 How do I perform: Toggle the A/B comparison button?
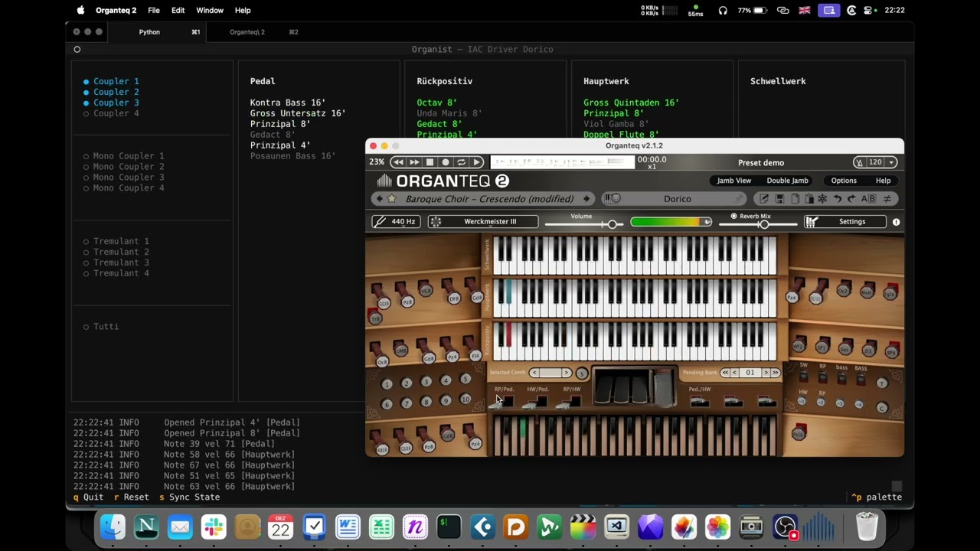[868, 199]
